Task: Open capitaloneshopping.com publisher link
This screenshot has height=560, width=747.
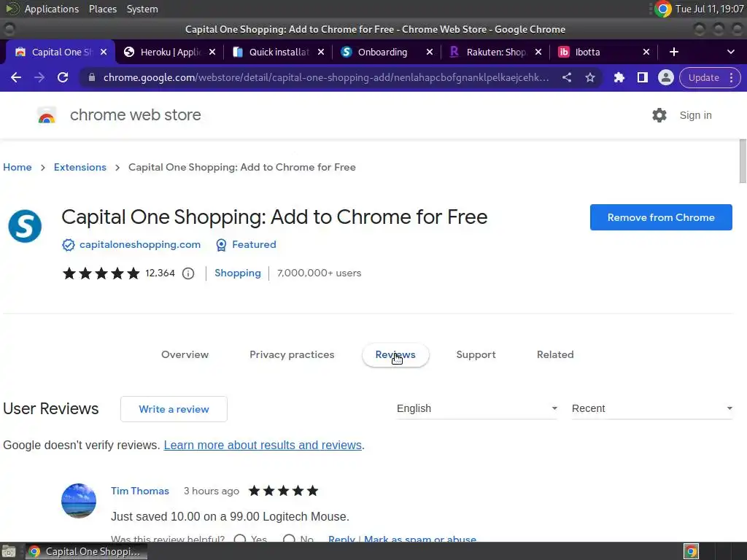Action: [x=140, y=245]
